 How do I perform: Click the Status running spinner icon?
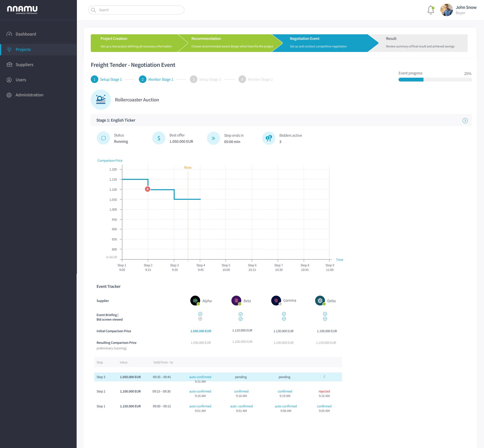pyautogui.click(x=103, y=138)
